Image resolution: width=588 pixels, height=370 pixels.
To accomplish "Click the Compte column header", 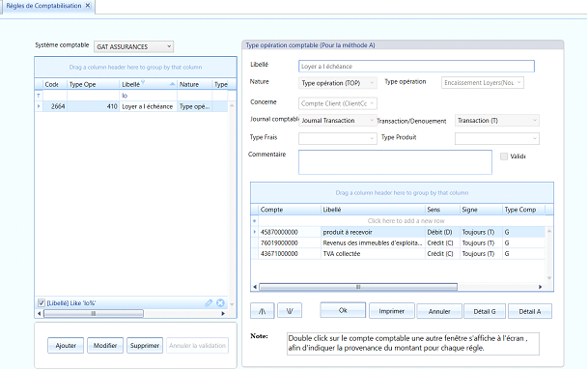I will (289, 210).
